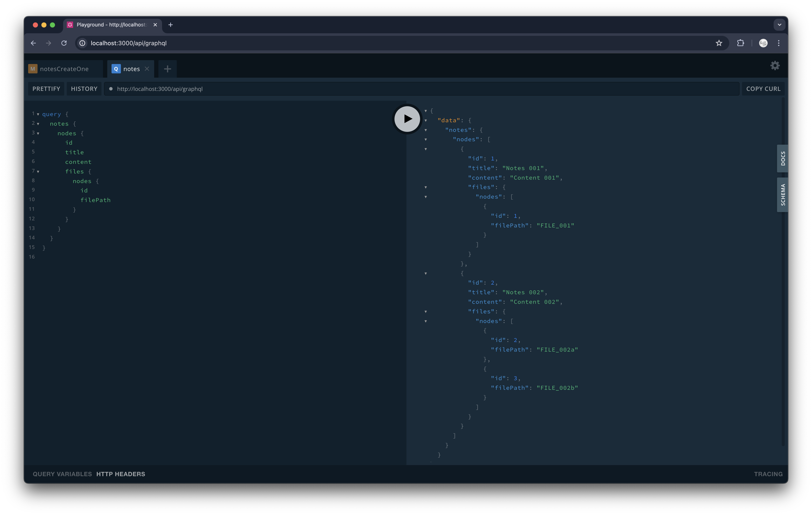This screenshot has height=515, width=812.
Task: Click the Q query icon on notes tab
Action: click(x=116, y=68)
